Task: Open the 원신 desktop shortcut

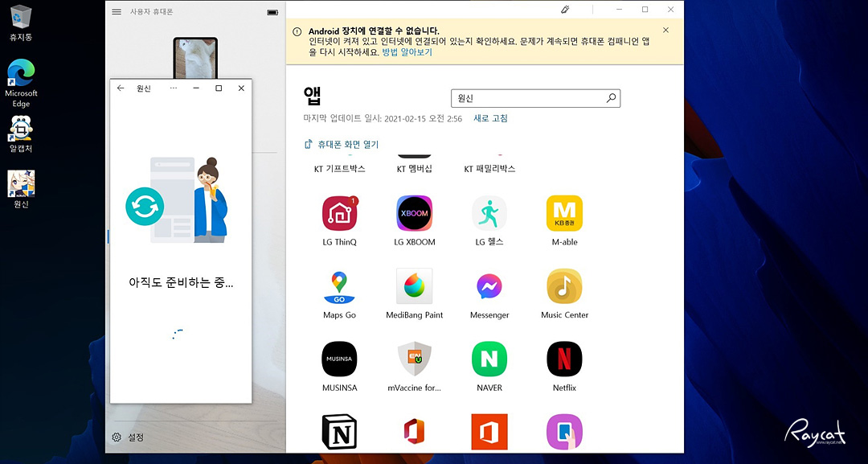Action: click(x=21, y=189)
